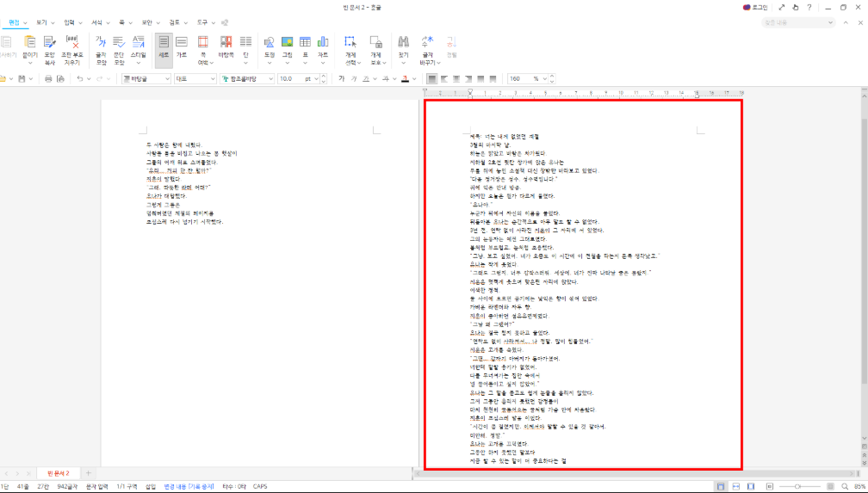Click the 차트 chart insert icon

323,42
